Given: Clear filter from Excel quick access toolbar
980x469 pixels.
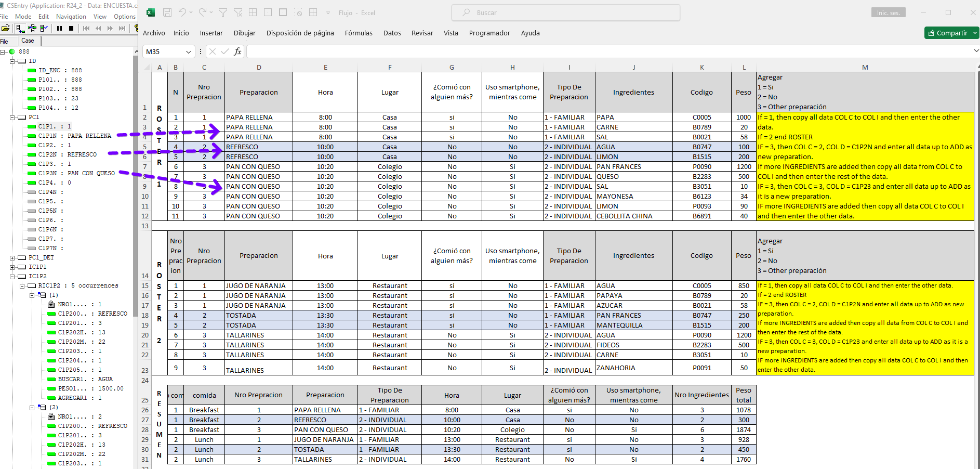Looking at the screenshot, I should pyautogui.click(x=238, y=12).
